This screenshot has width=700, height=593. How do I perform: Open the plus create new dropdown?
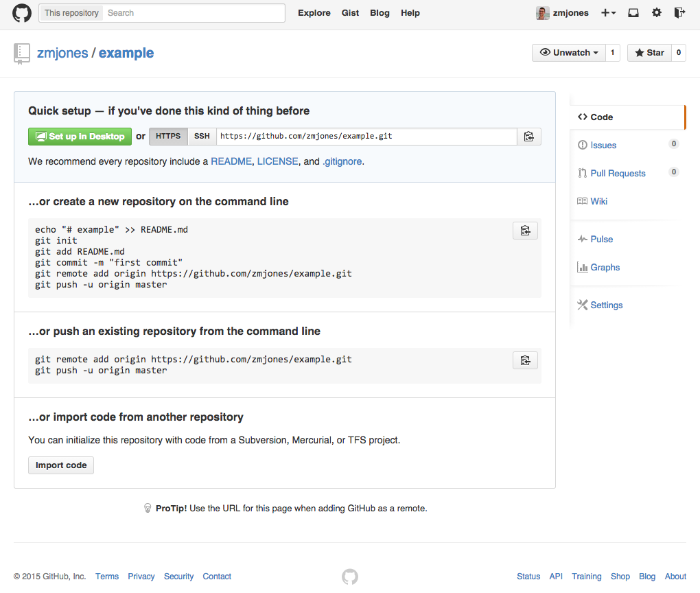click(x=608, y=13)
